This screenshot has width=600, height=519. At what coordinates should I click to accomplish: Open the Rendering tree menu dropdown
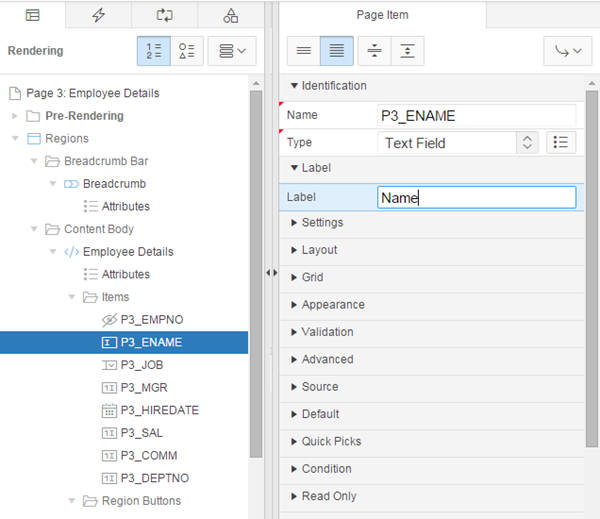click(232, 51)
